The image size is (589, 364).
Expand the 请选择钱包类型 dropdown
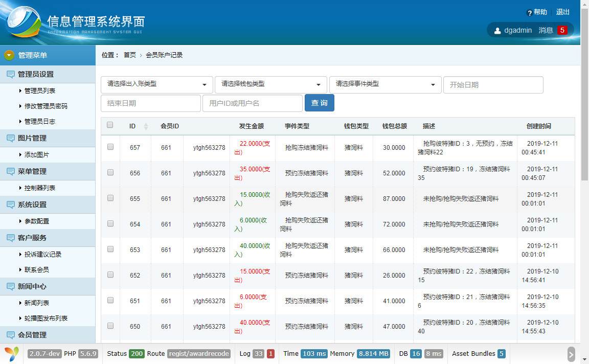[270, 84]
